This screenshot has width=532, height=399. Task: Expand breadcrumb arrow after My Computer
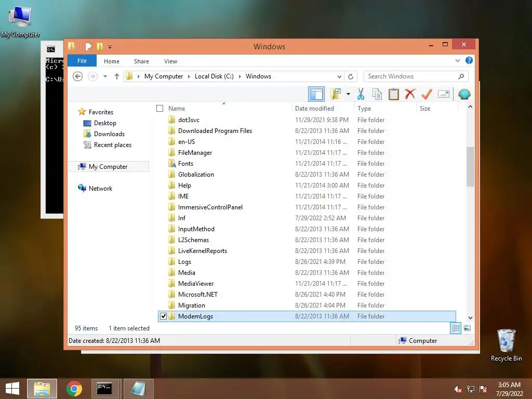click(189, 77)
